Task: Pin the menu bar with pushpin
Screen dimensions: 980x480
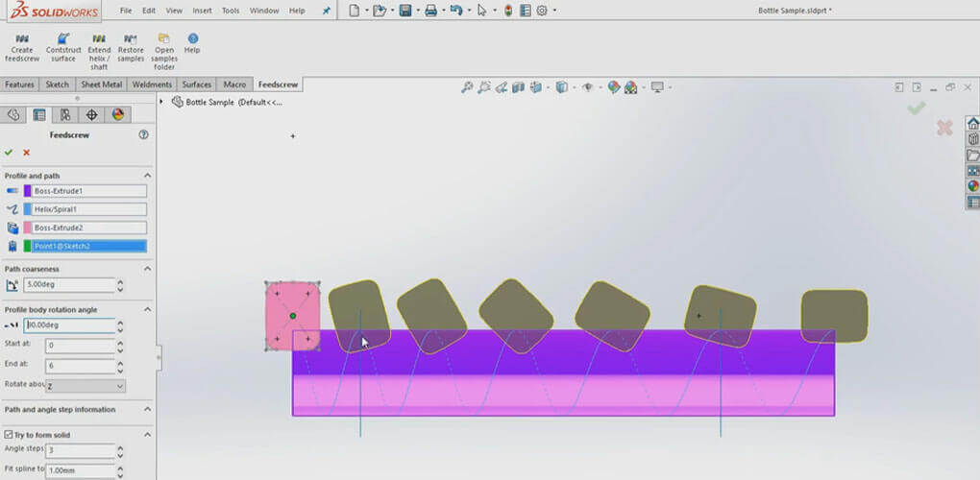Action: coord(327,11)
